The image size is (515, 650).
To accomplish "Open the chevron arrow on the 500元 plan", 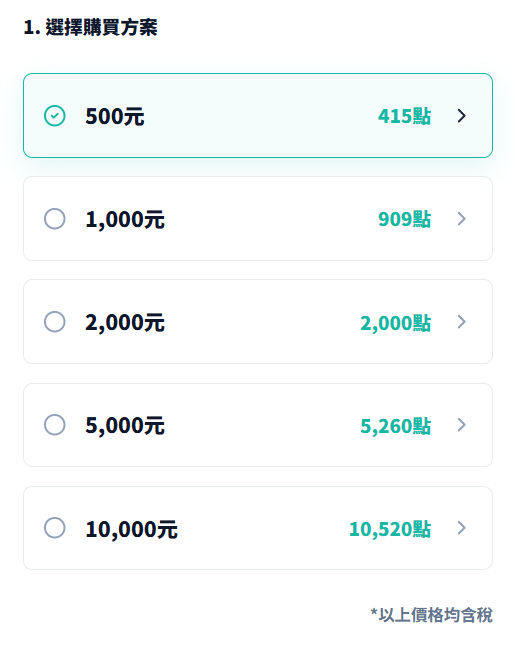I will point(462,116).
